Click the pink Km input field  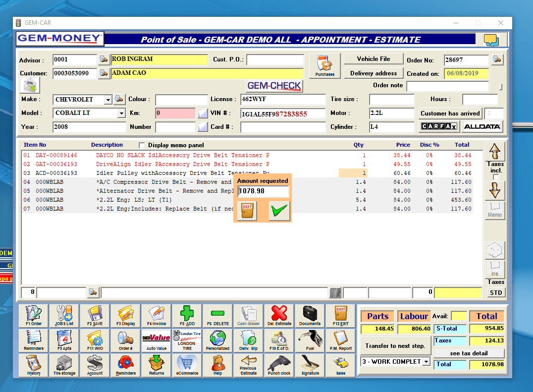coord(175,113)
